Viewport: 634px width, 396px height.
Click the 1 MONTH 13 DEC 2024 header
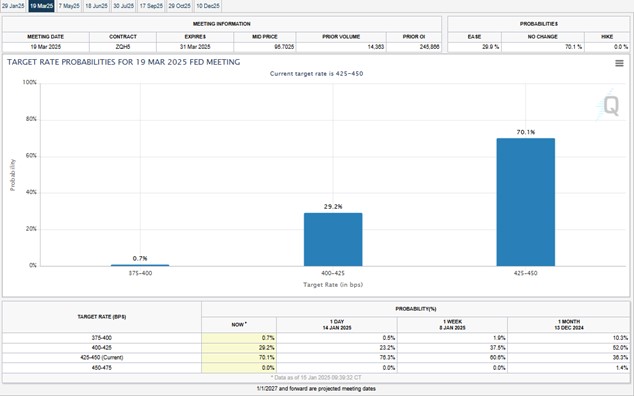(568, 324)
